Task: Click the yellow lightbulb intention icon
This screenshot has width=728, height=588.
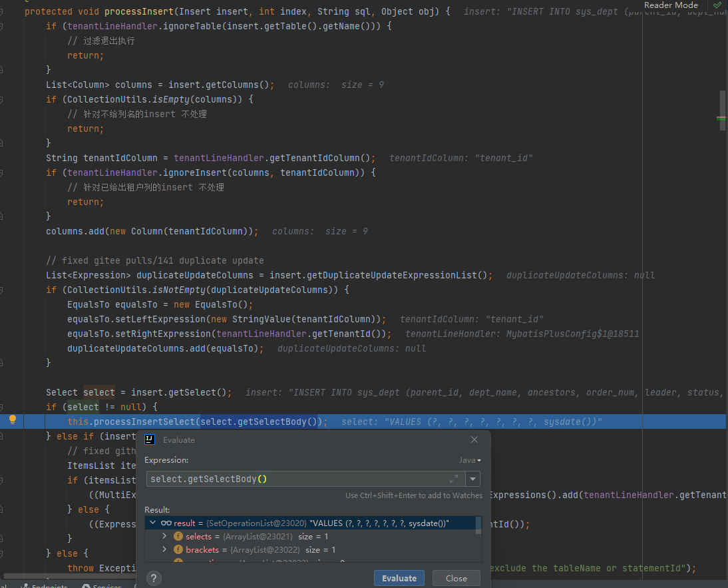Action: [12, 420]
